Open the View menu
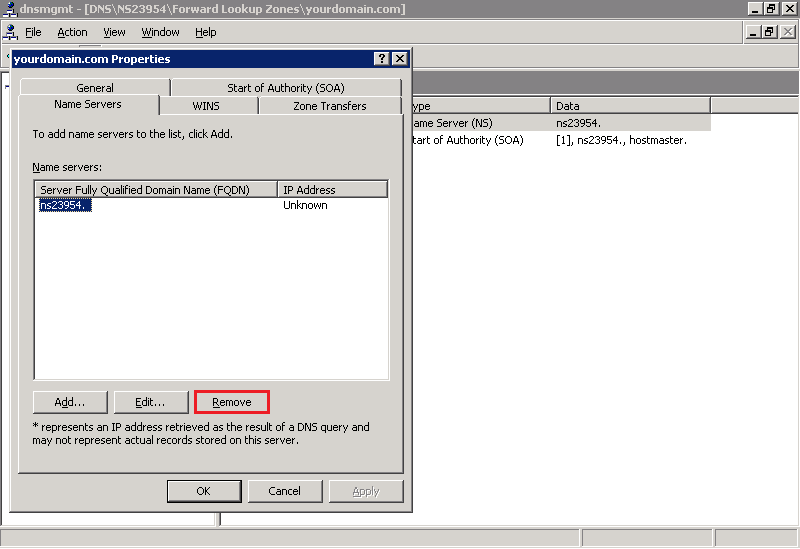Screen dimensions: 800x549 [x=114, y=32]
